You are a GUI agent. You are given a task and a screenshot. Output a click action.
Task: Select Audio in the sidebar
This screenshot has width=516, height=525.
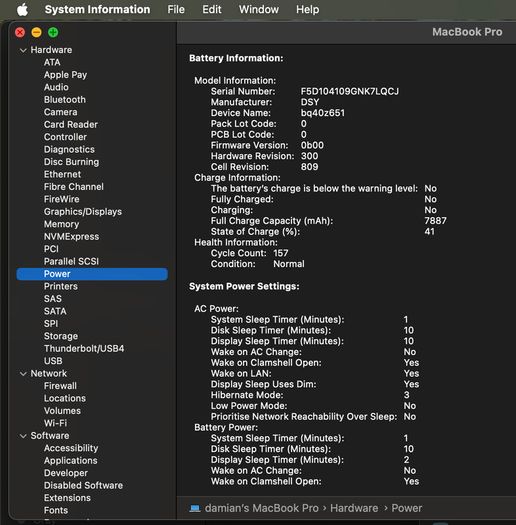(x=56, y=87)
